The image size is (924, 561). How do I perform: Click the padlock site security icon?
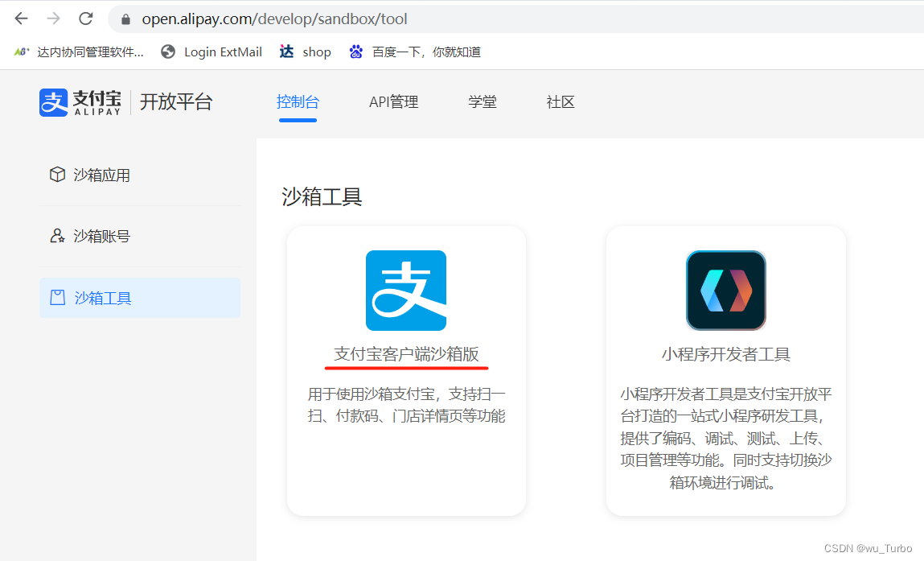[125, 19]
